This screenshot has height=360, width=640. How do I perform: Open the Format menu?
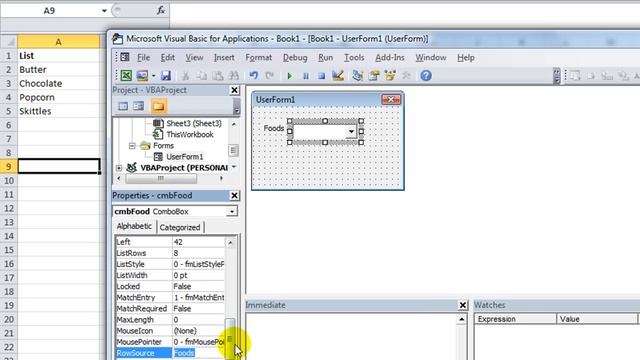[258, 58]
